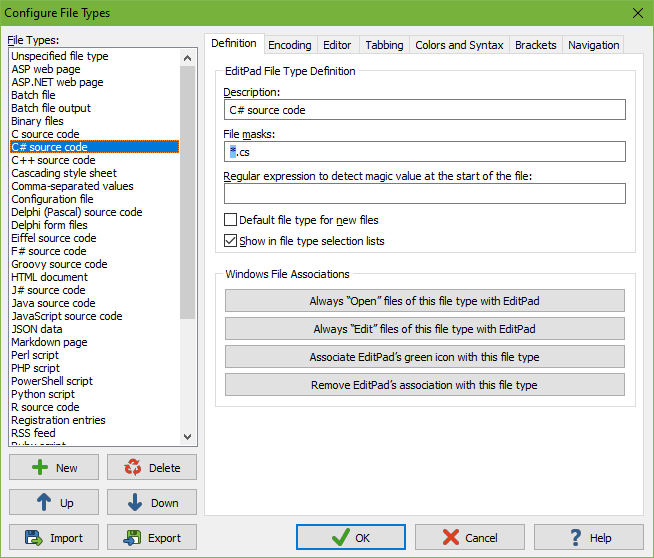This screenshot has height=558, width=654.
Task: Click Always "Edit" files with EditPad button
Action: [x=425, y=329]
